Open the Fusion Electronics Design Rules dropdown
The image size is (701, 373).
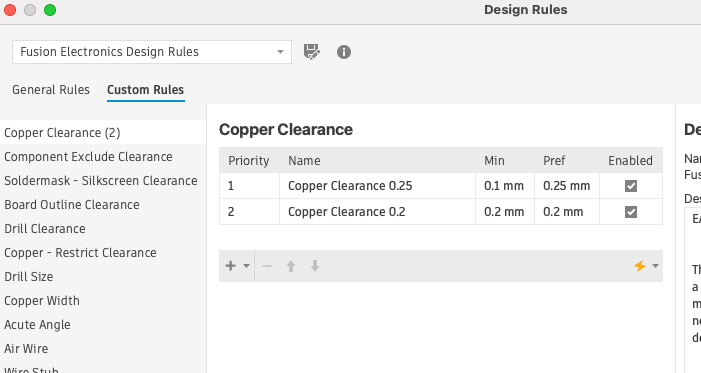(152, 52)
